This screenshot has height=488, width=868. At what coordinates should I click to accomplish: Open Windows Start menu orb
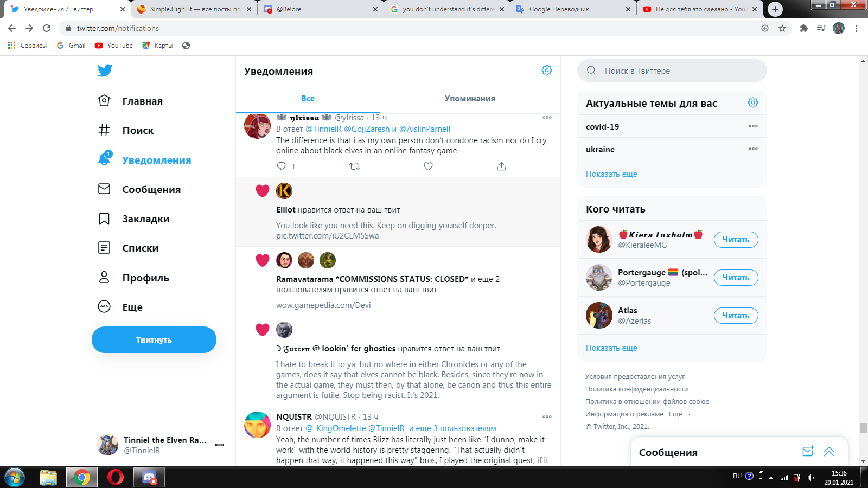(x=14, y=478)
